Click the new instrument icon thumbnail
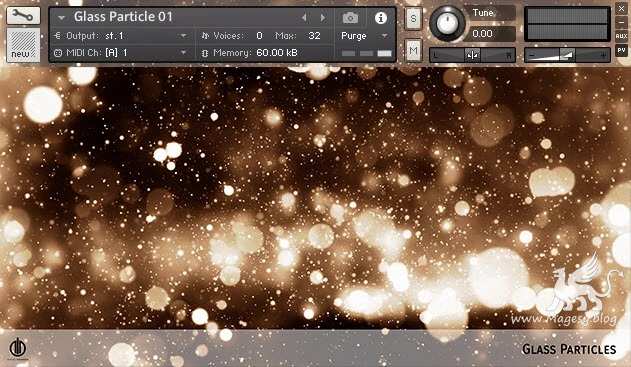The image size is (631, 367). click(x=23, y=44)
